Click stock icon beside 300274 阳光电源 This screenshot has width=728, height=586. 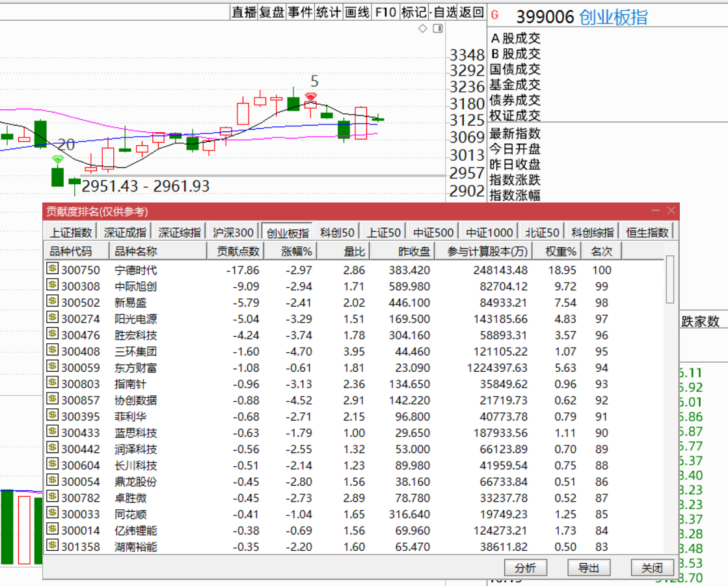pos(53,317)
